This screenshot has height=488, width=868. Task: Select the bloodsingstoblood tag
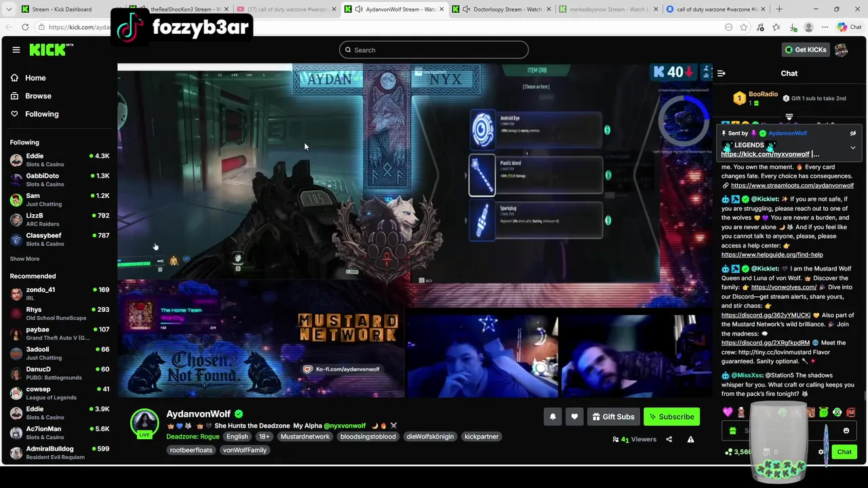pos(368,436)
